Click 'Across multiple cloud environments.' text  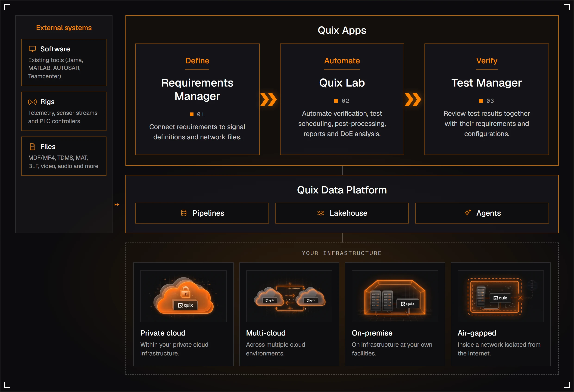tap(275, 349)
